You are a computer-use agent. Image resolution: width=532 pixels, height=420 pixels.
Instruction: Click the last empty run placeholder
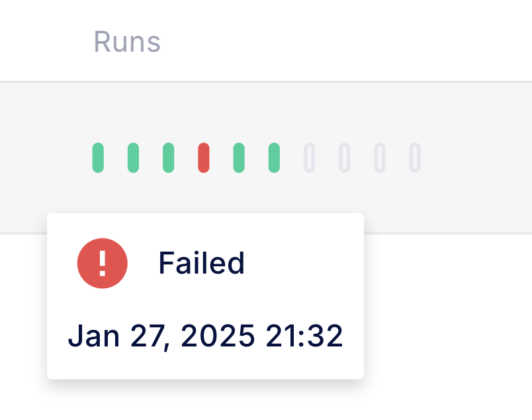tap(415, 158)
